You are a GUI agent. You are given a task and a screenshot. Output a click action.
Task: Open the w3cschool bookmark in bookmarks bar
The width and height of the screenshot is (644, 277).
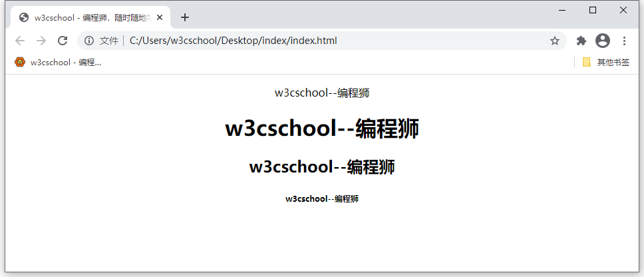pos(58,62)
